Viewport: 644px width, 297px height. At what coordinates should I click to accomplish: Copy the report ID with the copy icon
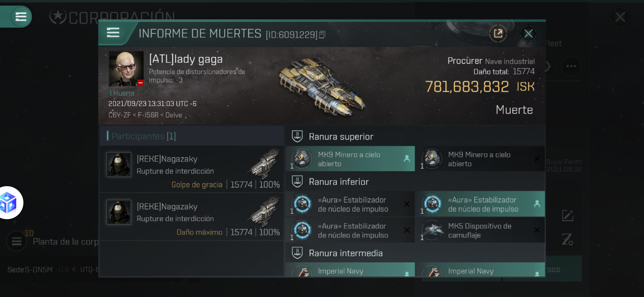point(322,35)
